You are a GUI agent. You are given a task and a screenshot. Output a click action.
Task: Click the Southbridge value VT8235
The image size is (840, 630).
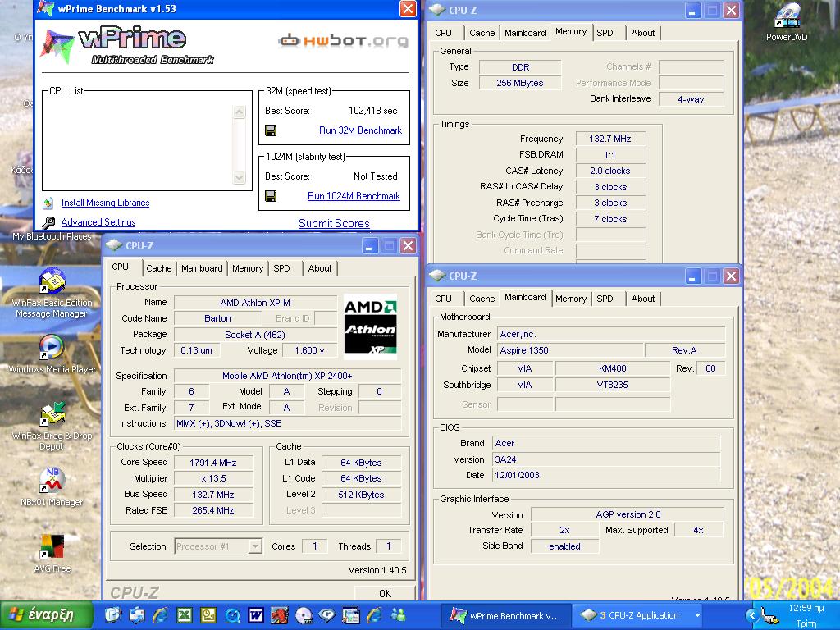[x=612, y=385]
